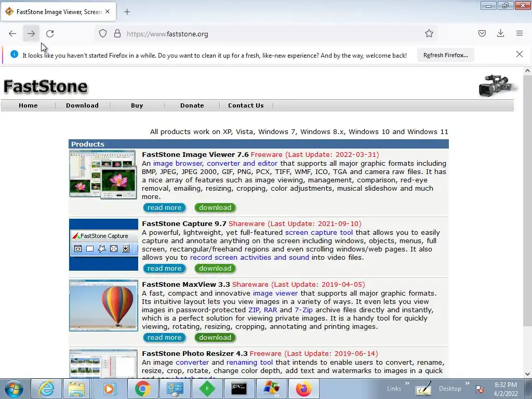The image size is (532, 399).
Task: Open the Save to Pocket icon
Action: 482,33
